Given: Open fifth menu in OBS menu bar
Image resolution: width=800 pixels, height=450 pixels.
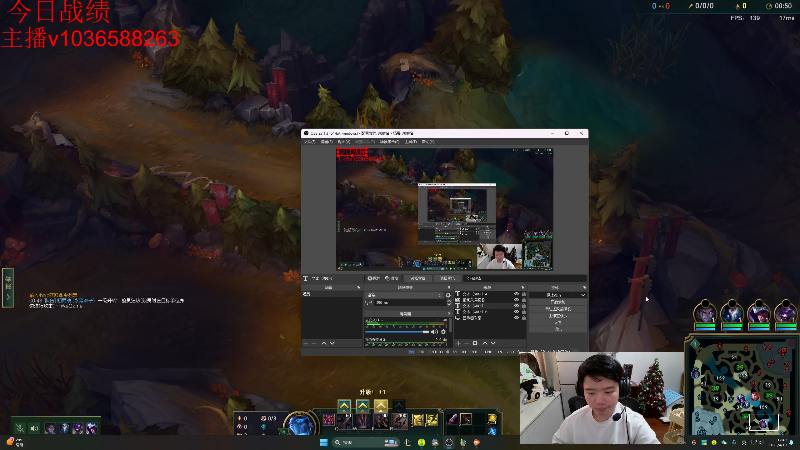Looking at the screenshot, I should 389,141.
